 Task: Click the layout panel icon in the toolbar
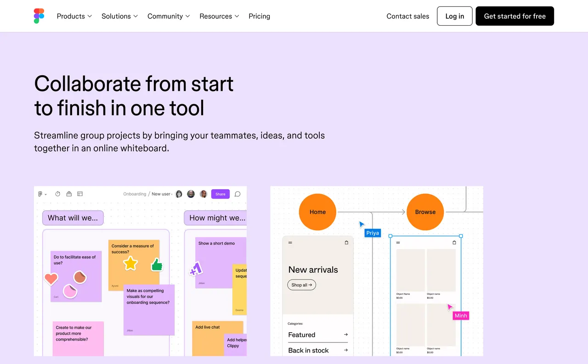[x=80, y=194]
